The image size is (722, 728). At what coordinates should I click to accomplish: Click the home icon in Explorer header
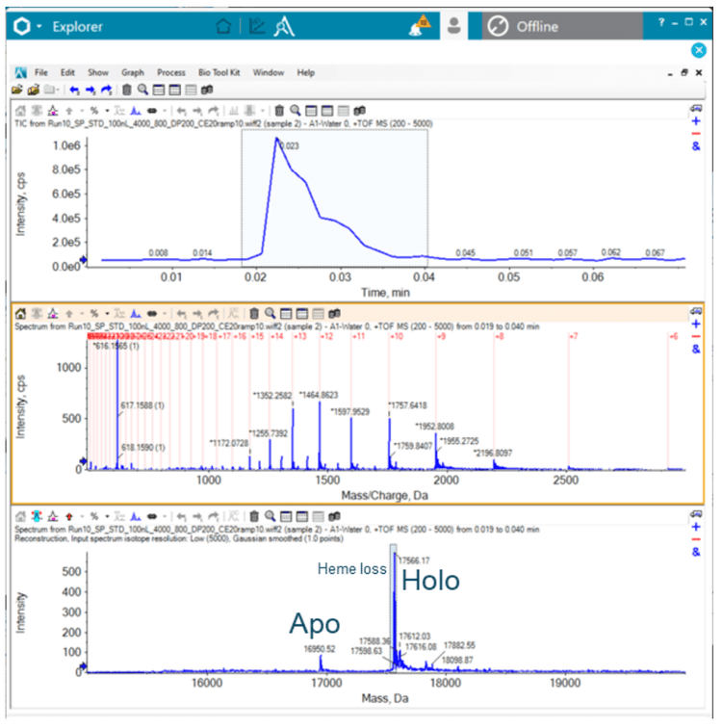click(223, 27)
